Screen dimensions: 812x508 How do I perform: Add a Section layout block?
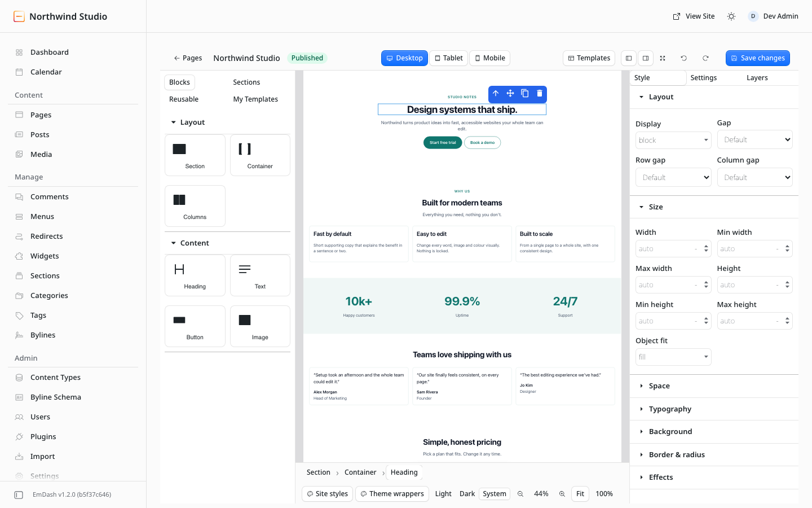195,155
